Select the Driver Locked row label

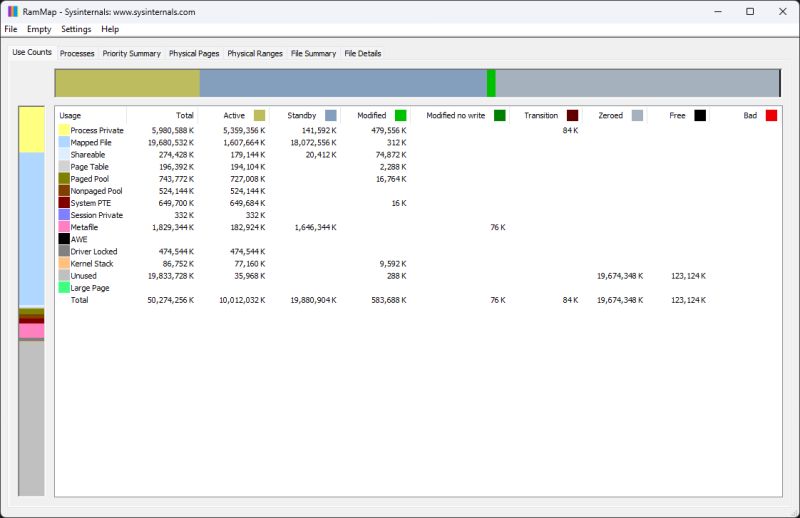[x=94, y=251]
